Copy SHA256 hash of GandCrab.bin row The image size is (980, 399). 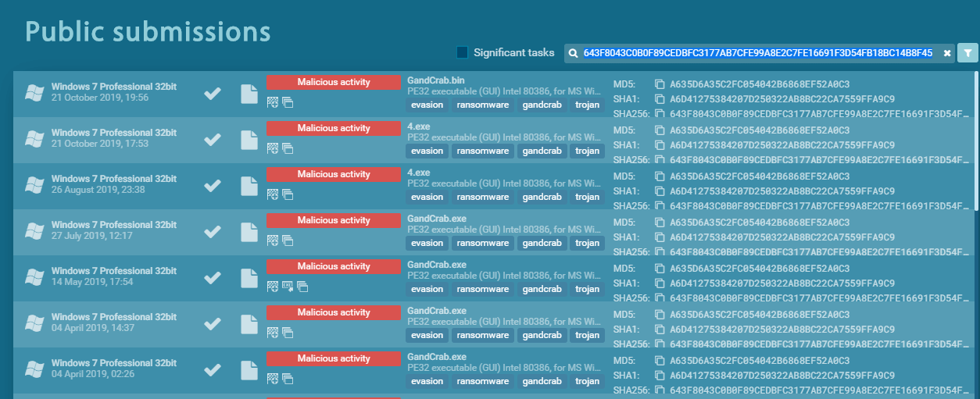[x=659, y=114]
